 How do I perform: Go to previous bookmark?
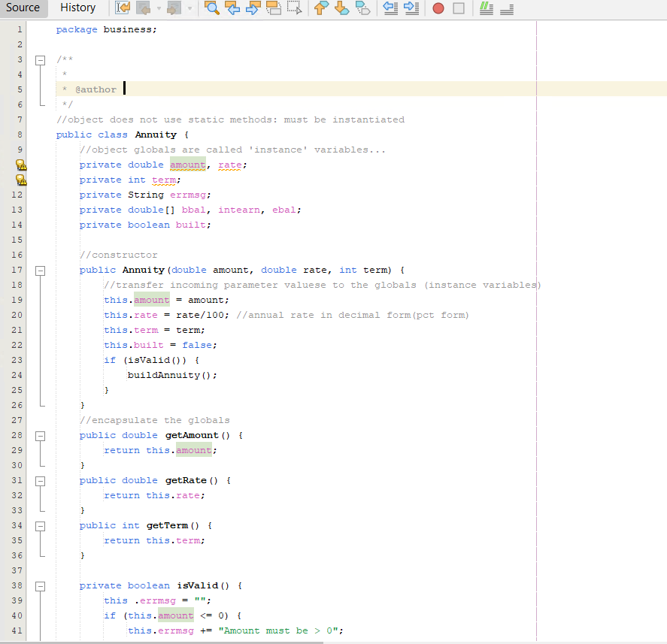point(321,8)
